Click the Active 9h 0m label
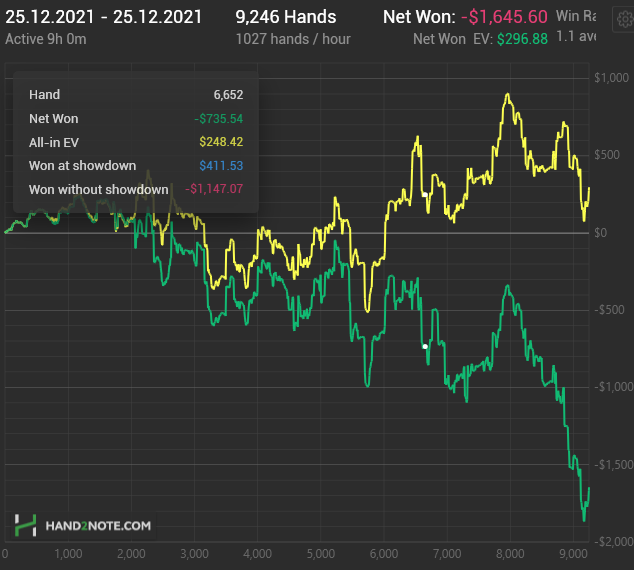The image size is (634, 570). [x=46, y=39]
